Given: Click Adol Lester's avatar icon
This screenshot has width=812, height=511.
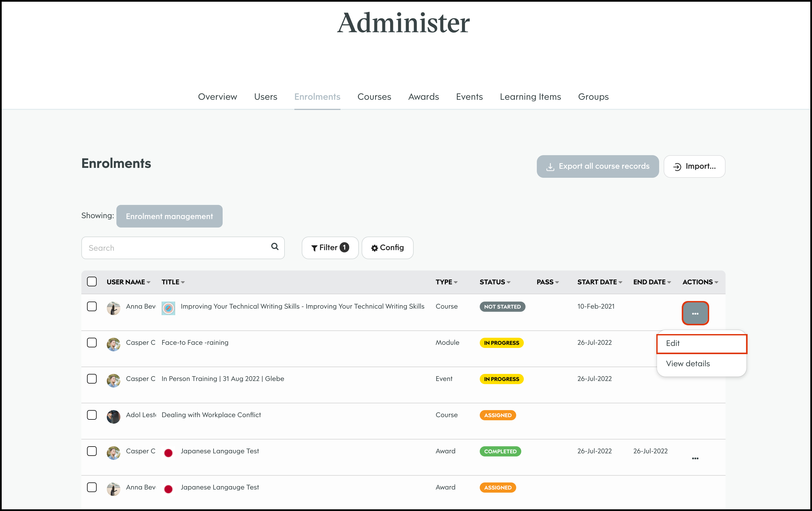Looking at the screenshot, I should click(113, 417).
